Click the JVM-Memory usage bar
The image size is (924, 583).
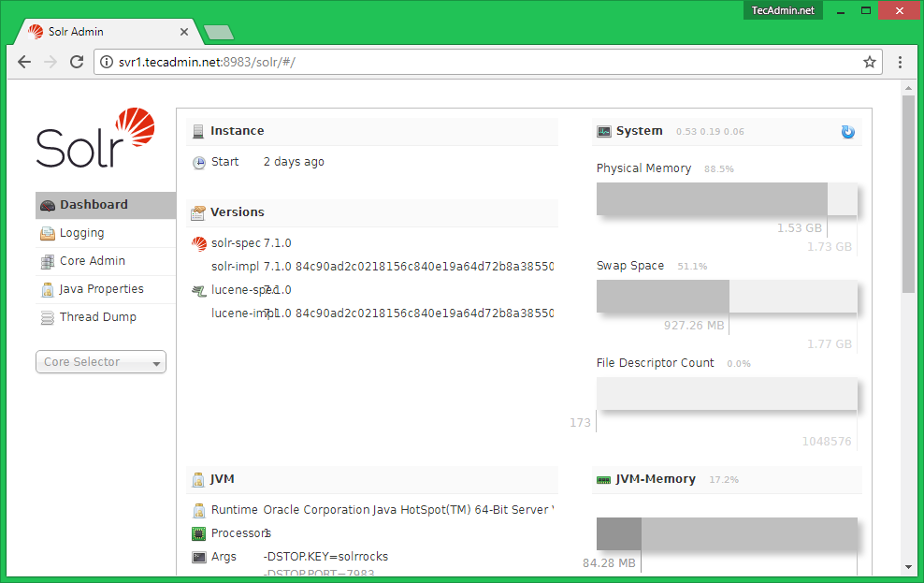tap(727, 534)
